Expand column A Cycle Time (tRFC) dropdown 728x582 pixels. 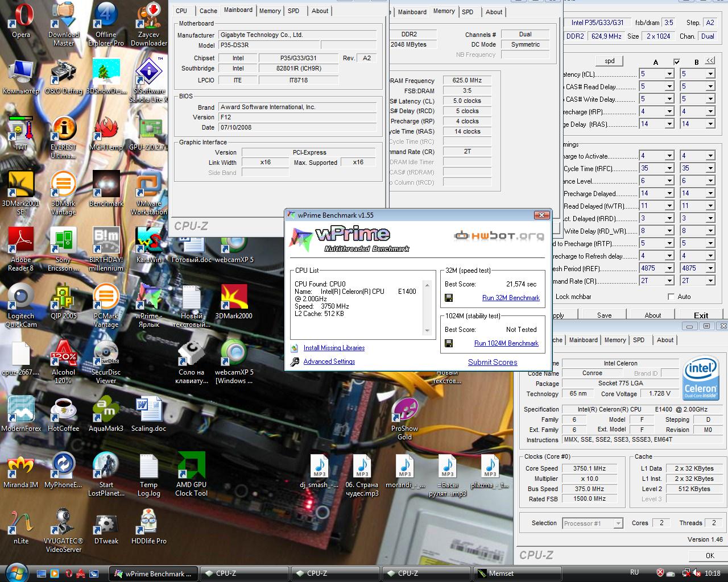(669, 168)
